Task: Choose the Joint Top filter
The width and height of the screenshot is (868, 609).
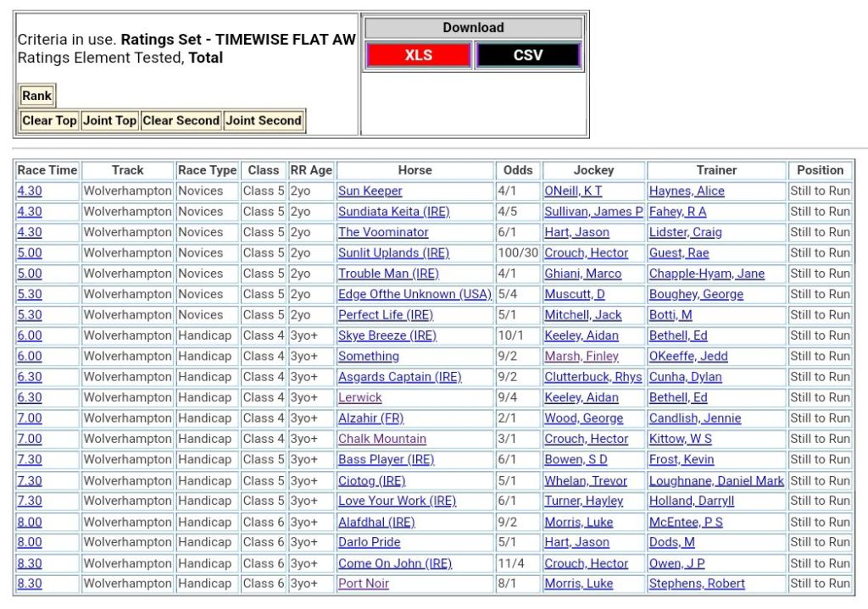Action: tap(109, 120)
